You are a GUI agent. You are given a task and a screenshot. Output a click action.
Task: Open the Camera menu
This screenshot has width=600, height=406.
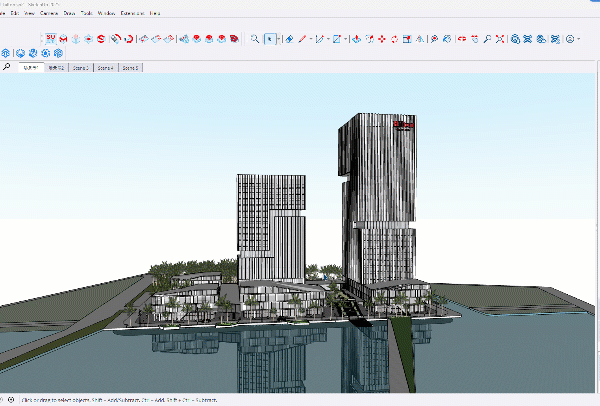(x=49, y=14)
